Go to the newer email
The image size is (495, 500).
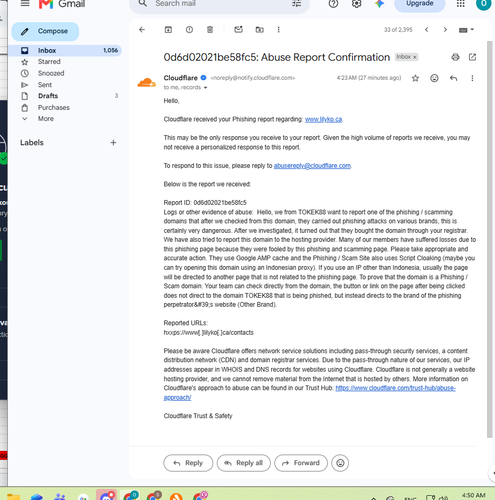(426, 30)
